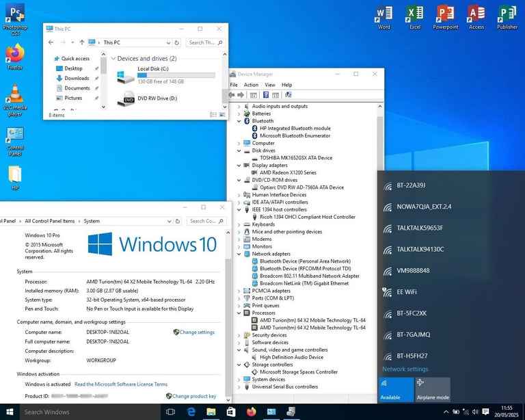Open the Access desktop shortcut
The height and width of the screenshot is (420, 525).
coord(476,16)
